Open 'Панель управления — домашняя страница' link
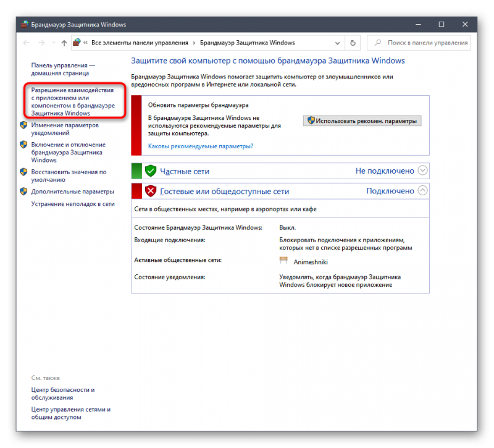The height and width of the screenshot is (448, 494). 63,69
